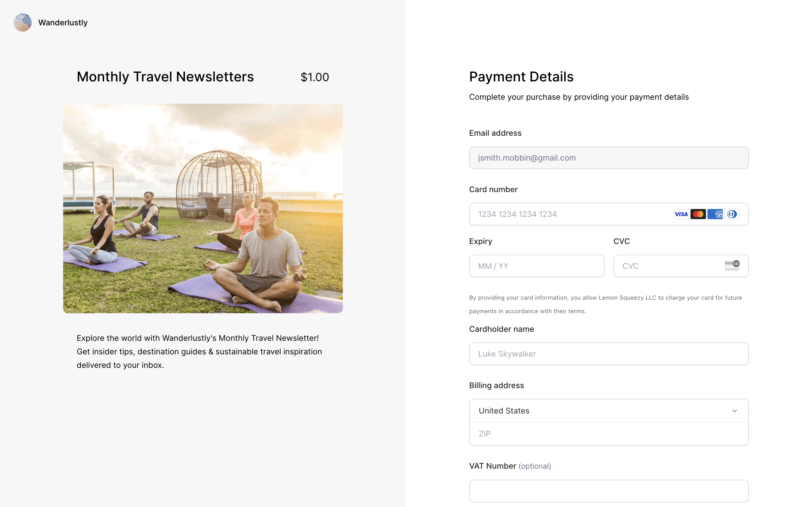Click the yoga newsletter product image
Viewport: 812px width, 507px height.
(203, 208)
